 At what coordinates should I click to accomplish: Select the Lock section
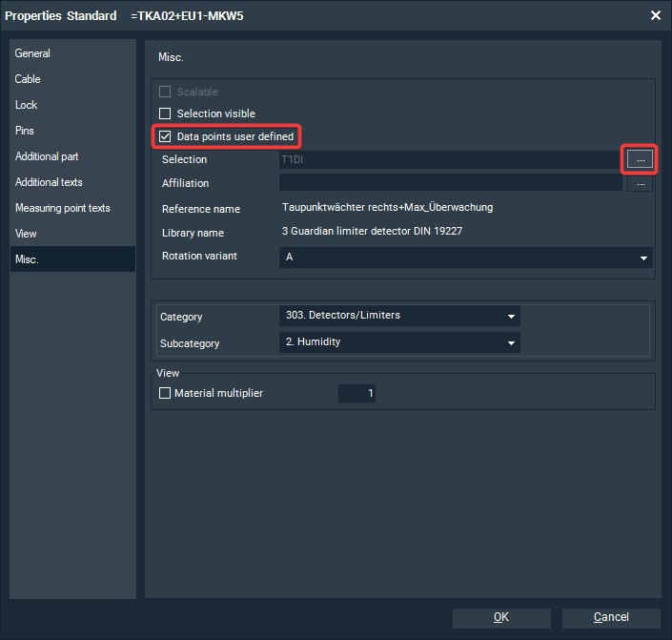(x=27, y=105)
